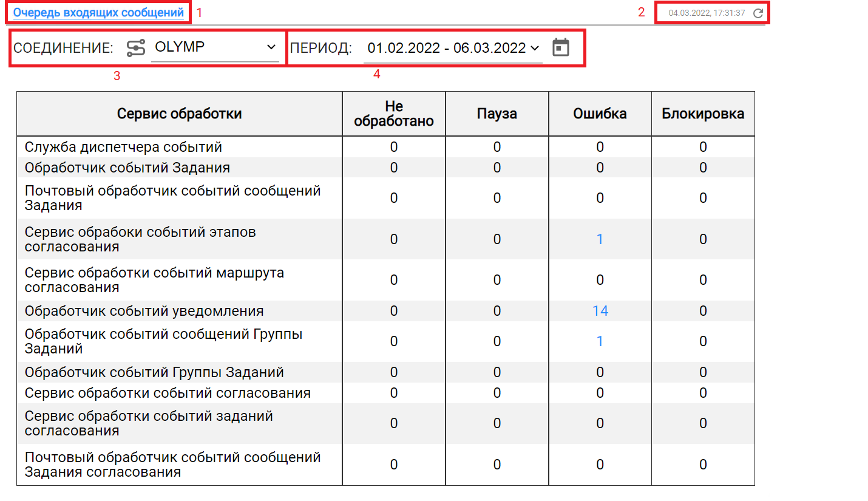The image size is (868, 501).
Task: Open the 'Очередь входящих сообщений' link
Action: 98,12
